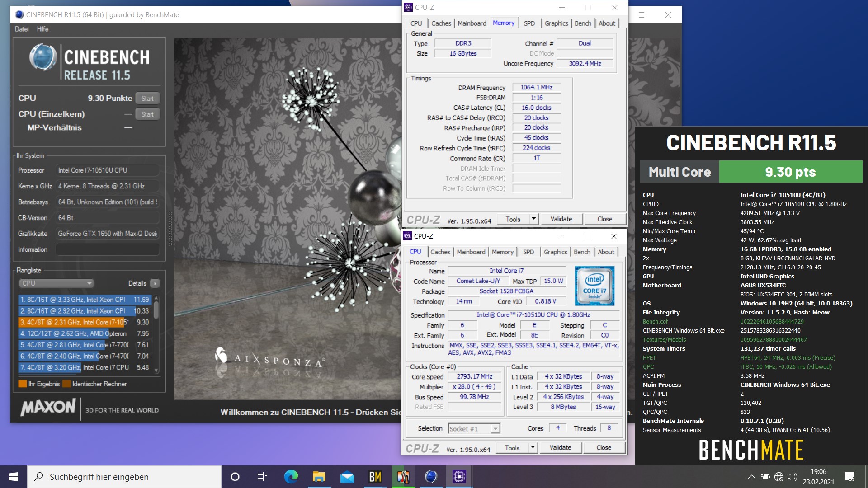This screenshot has width=868, height=488.
Task: Open the taskbar app next to BenchMate
Action: click(403, 477)
